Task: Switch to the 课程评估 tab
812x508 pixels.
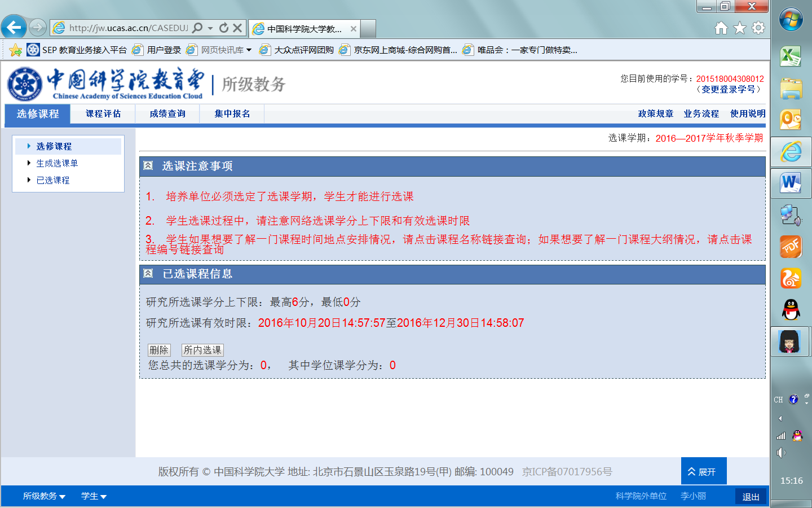Action: click(103, 114)
